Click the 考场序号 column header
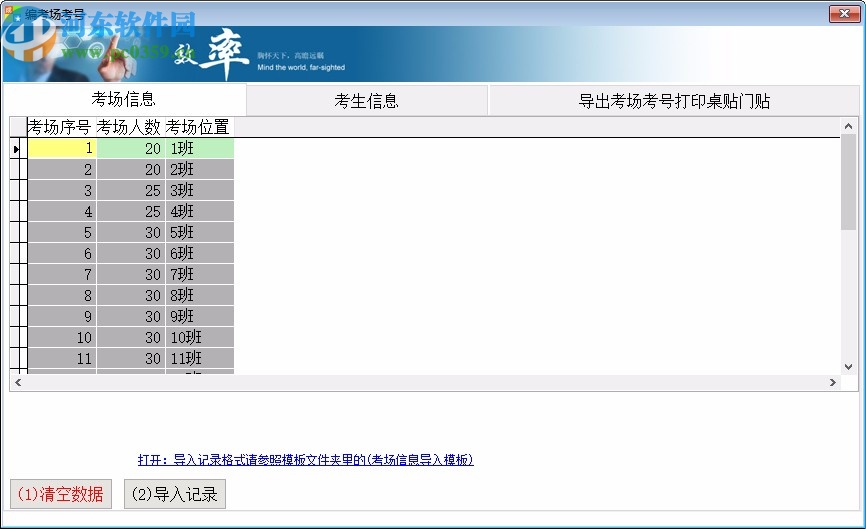Image resolution: width=866 pixels, height=529 pixels. (61, 127)
